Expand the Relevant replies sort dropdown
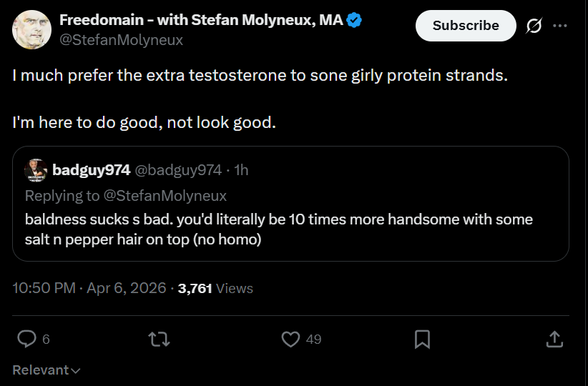The width and height of the screenshot is (588, 386). (46, 370)
